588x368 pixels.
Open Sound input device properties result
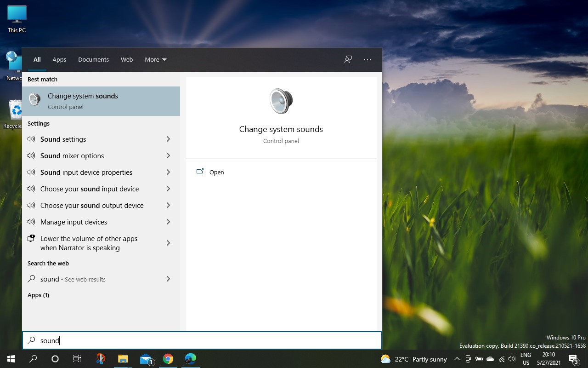pos(101,172)
